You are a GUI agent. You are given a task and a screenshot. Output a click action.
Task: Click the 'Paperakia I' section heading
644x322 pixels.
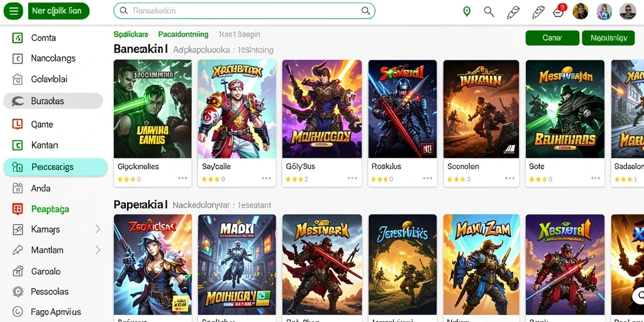pos(140,204)
